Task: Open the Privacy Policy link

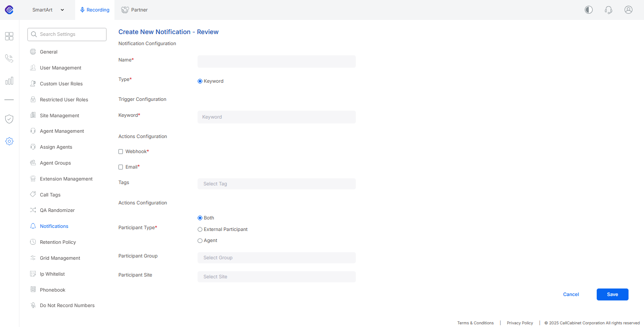Action: (520, 323)
